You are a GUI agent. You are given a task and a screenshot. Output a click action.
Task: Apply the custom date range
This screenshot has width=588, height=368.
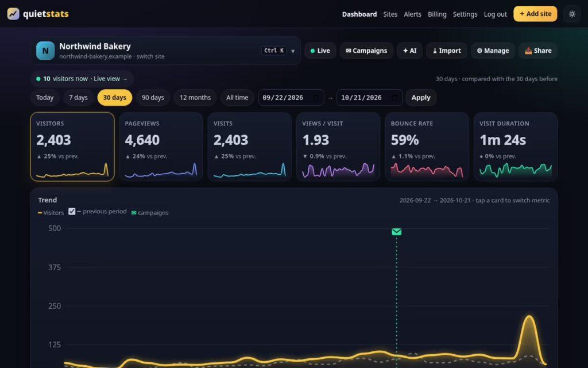(421, 98)
